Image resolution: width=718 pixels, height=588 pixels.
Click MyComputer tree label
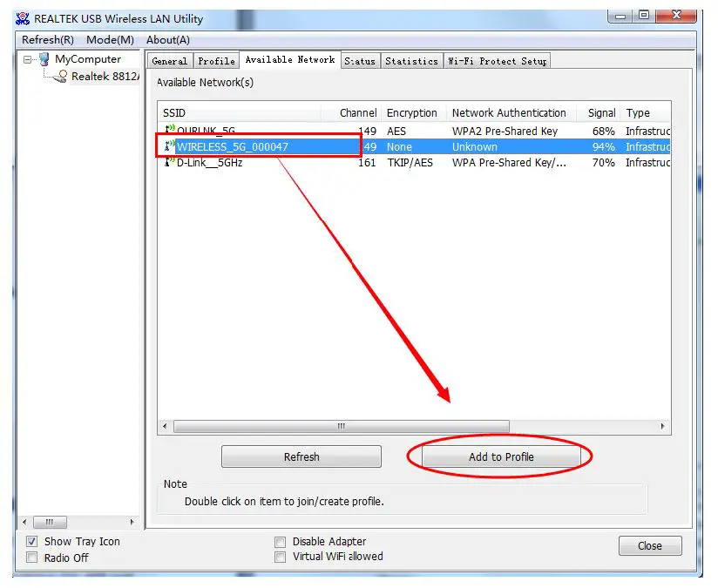88,59
